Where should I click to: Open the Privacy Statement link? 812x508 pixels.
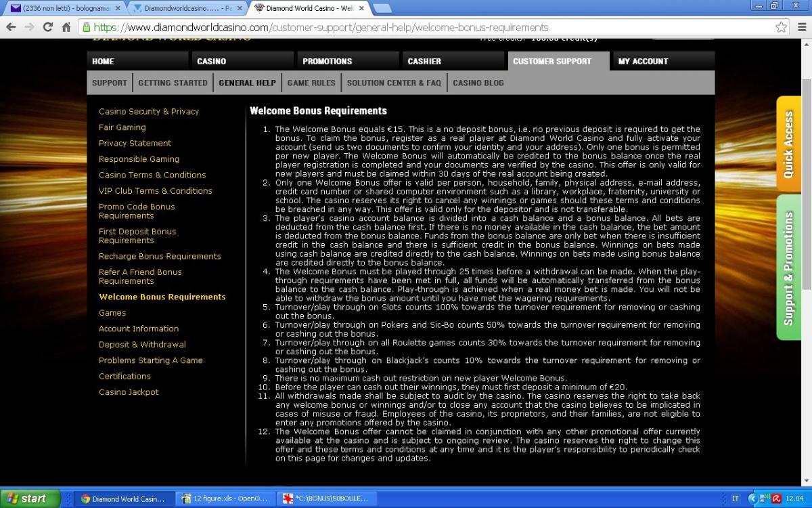coord(135,144)
